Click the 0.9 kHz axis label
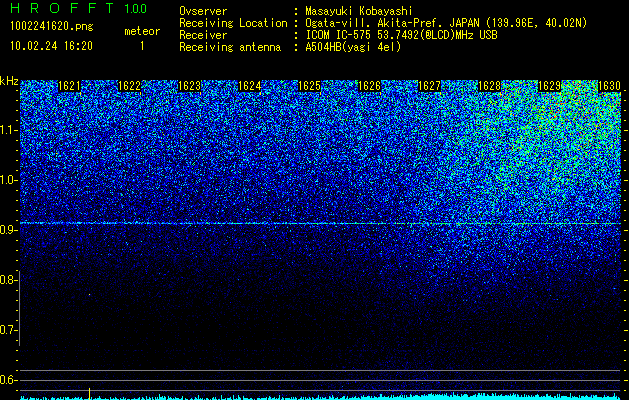This screenshot has width=629, height=400. pos(8,230)
